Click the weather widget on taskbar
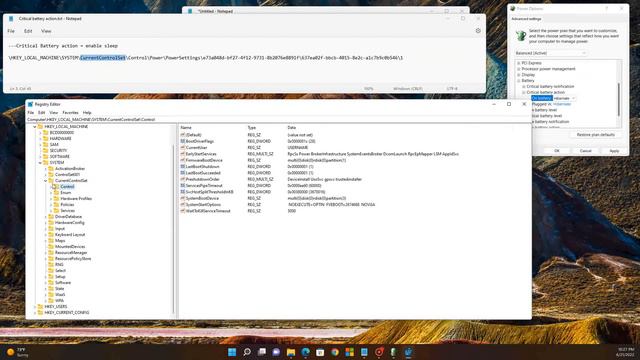Viewport: 640px width, 360px height. pyautogui.click(x=17, y=352)
